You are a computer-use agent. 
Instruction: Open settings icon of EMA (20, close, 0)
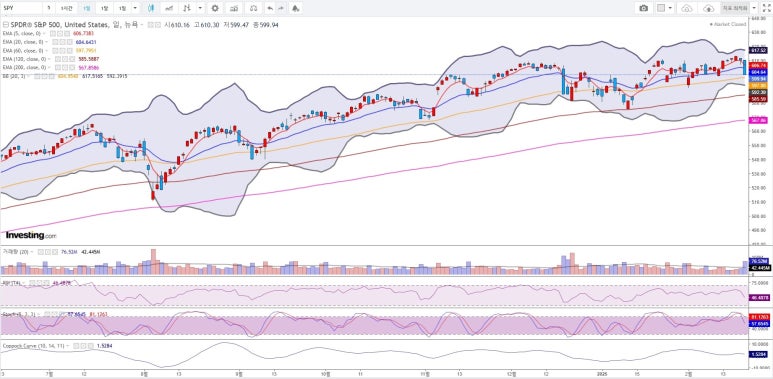pos(62,42)
